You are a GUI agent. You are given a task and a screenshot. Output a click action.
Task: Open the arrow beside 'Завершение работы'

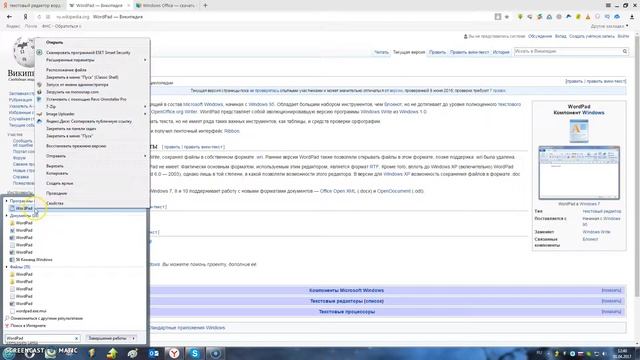pos(133,338)
